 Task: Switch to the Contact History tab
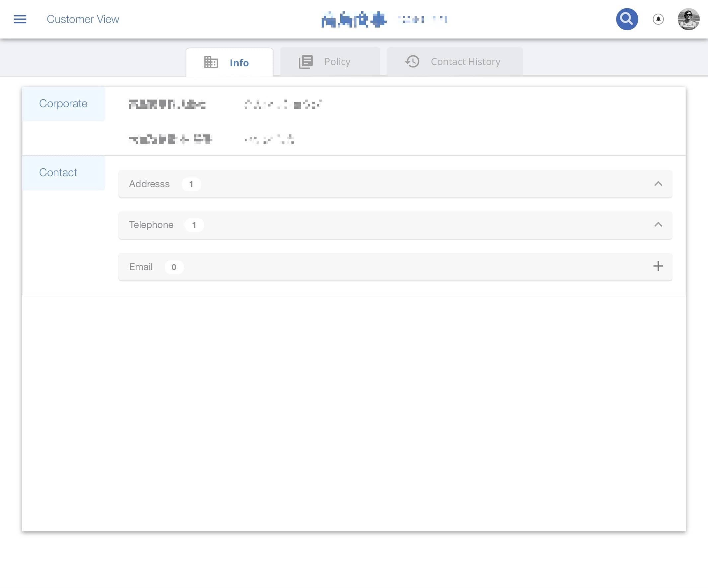(465, 62)
